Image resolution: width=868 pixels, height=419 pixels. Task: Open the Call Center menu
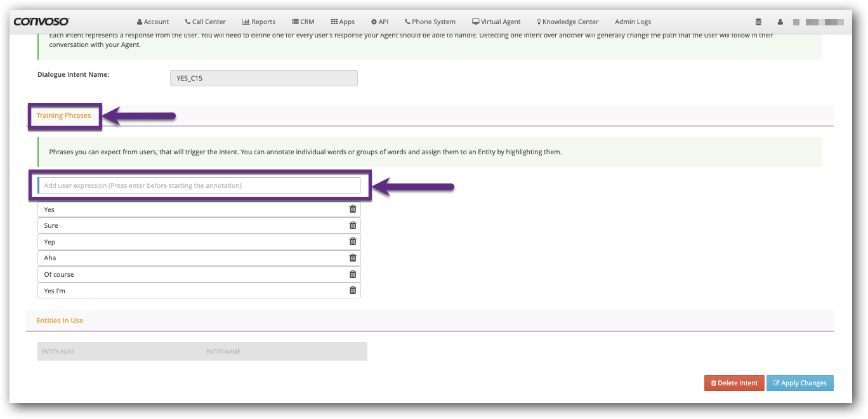click(x=205, y=22)
